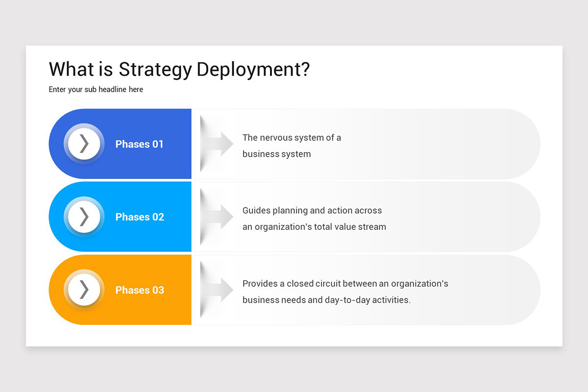Select the Phases 01 label text
The height and width of the screenshot is (392, 588).
point(140,144)
